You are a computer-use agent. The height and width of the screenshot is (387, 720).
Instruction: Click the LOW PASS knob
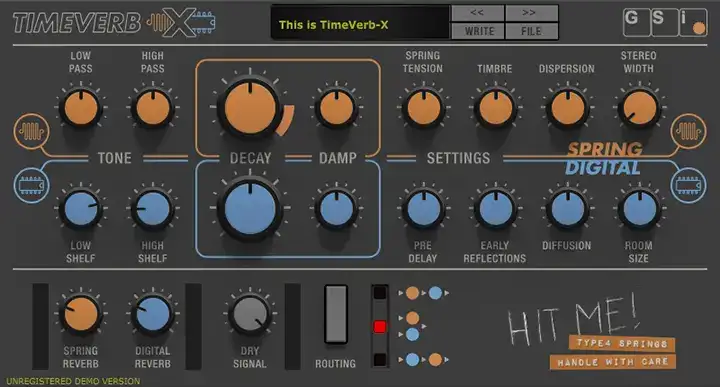tap(81, 108)
